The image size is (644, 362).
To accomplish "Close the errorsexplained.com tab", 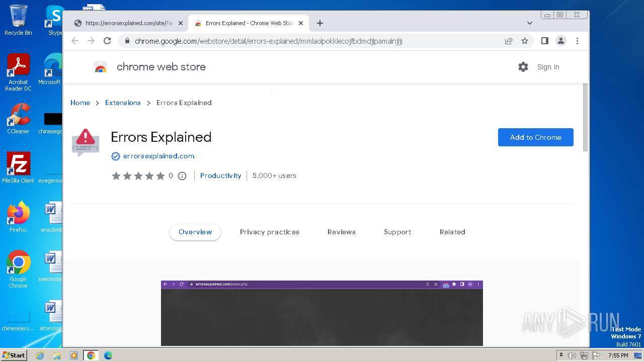I will [x=181, y=23].
